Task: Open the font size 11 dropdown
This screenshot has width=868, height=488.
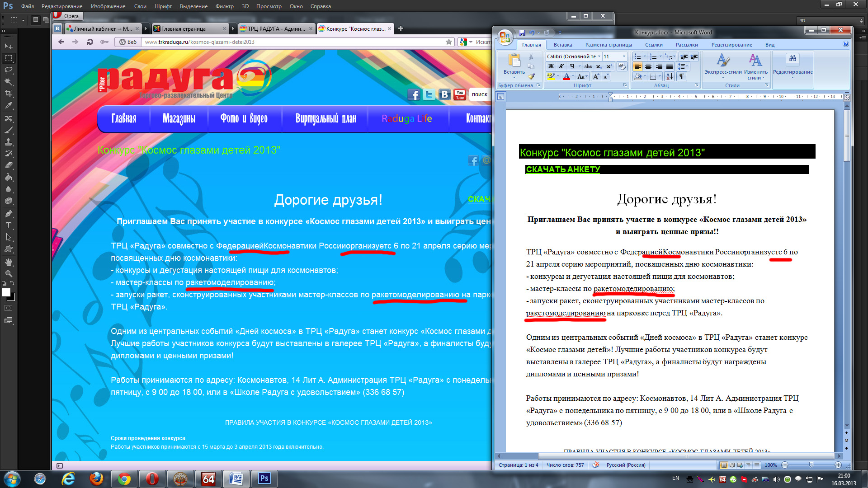Action: pyautogui.click(x=624, y=56)
